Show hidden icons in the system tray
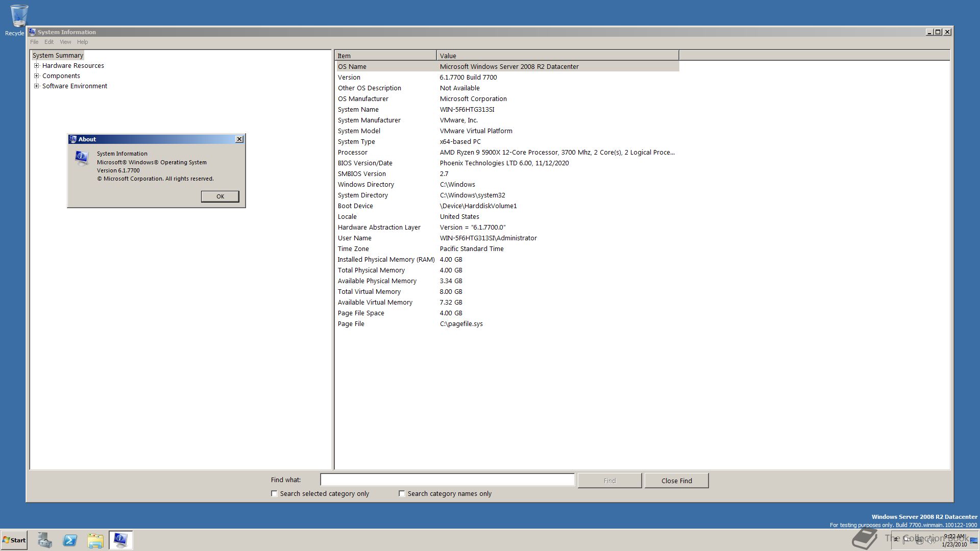This screenshot has height=551, width=980. pos(896,539)
